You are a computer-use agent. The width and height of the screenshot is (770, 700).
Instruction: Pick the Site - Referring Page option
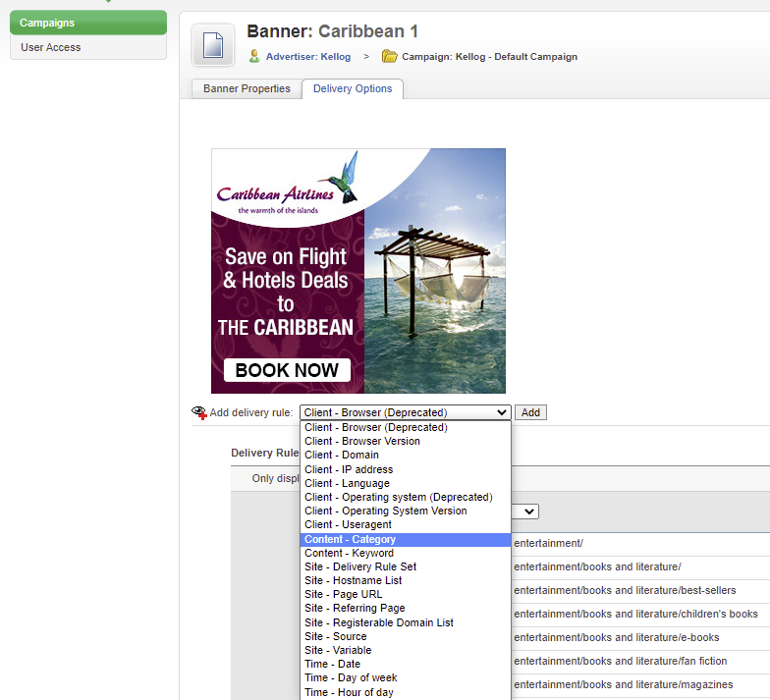pyautogui.click(x=354, y=609)
